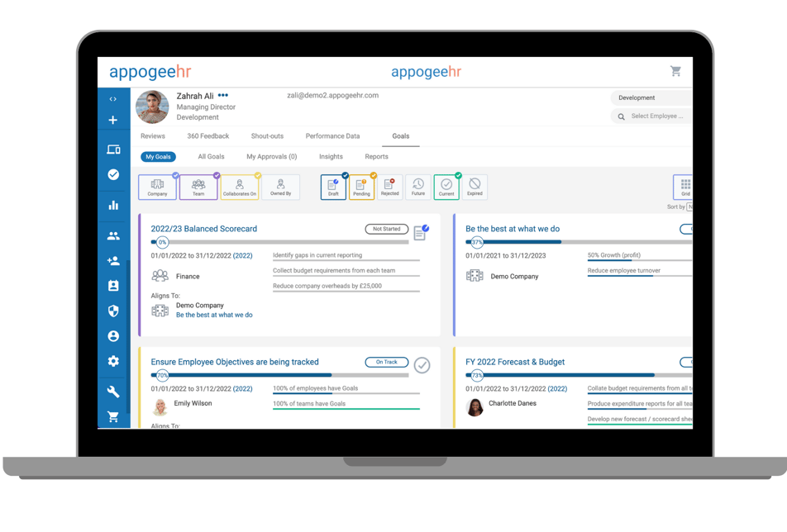
Task: Toggle the Company goals filter
Action: 157,187
